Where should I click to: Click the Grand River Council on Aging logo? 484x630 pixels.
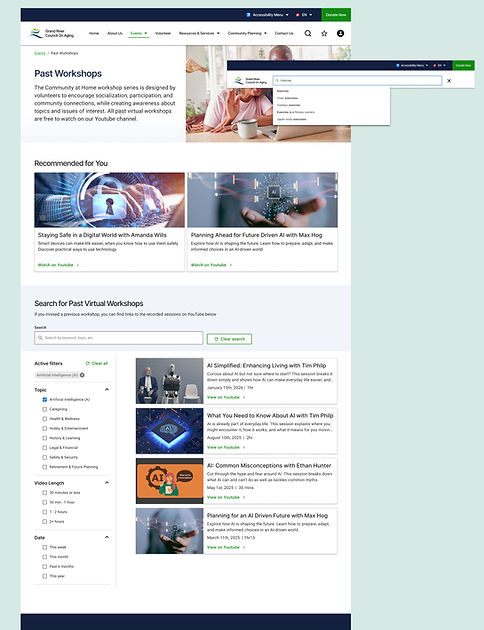pyautogui.click(x=52, y=33)
